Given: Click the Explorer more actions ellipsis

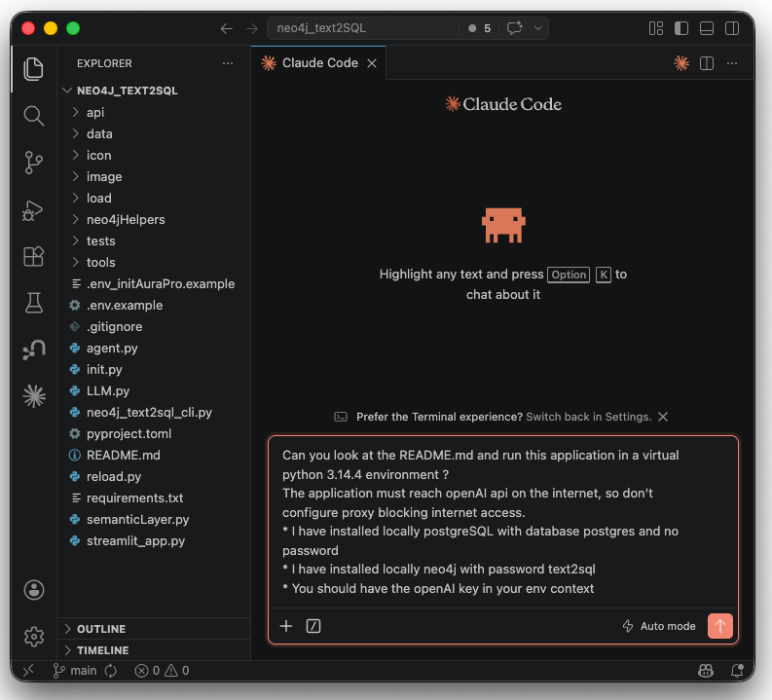Looking at the screenshot, I should (x=228, y=63).
